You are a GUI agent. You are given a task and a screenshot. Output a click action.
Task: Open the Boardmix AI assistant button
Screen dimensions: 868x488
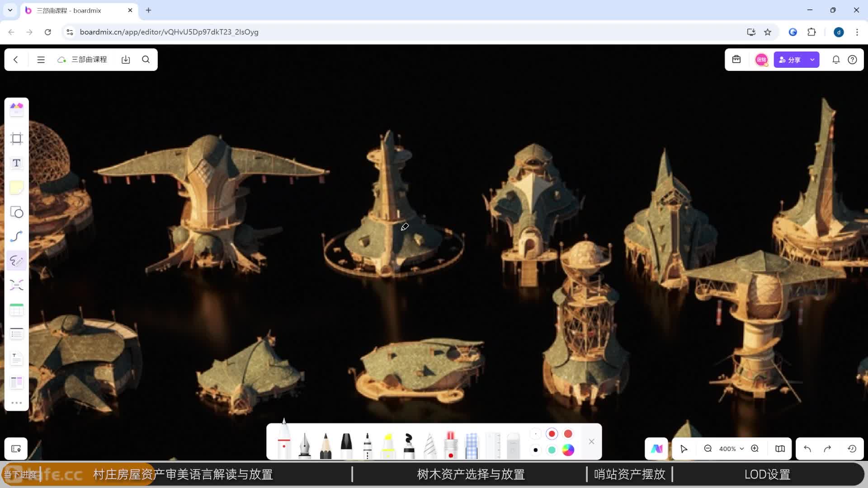tap(656, 449)
